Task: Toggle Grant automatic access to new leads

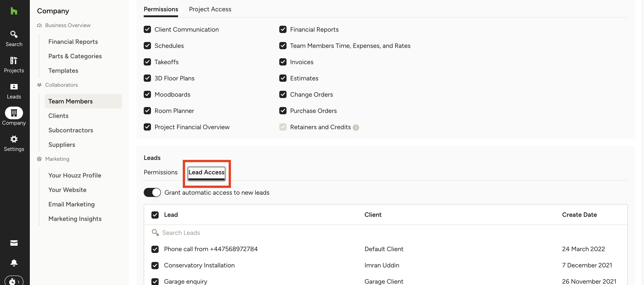Action: pos(152,192)
